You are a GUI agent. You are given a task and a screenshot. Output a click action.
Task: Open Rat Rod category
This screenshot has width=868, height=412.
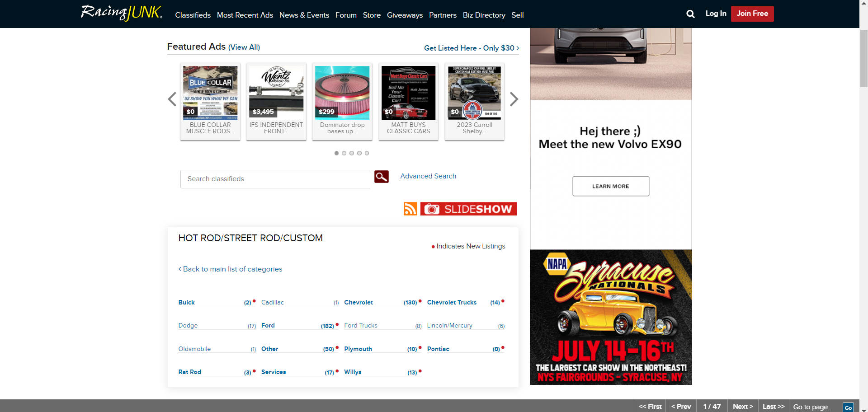190,372
